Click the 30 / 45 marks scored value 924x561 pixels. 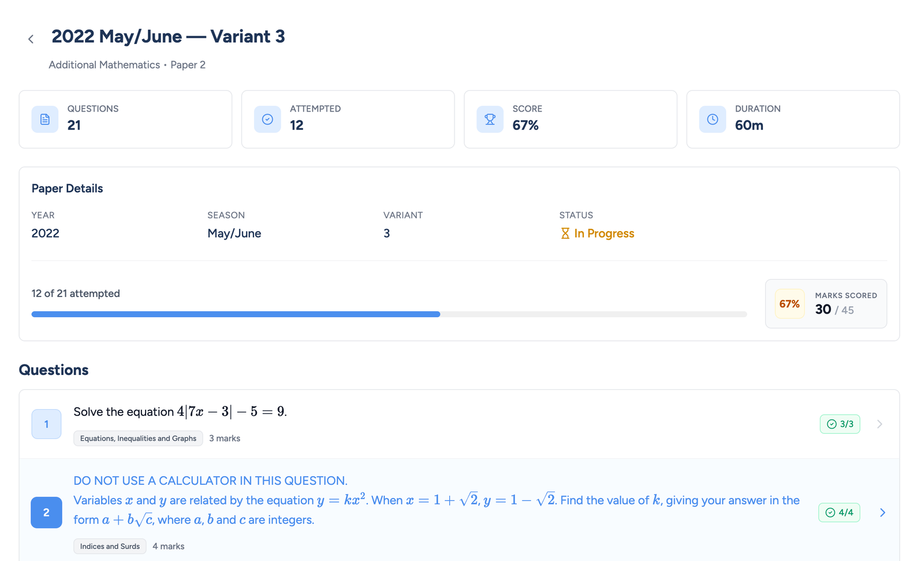click(834, 310)
